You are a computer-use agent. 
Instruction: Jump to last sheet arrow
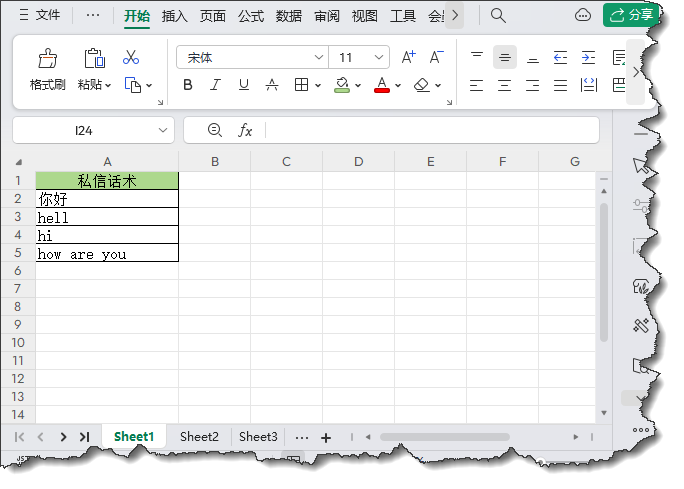tap(85, 437)
